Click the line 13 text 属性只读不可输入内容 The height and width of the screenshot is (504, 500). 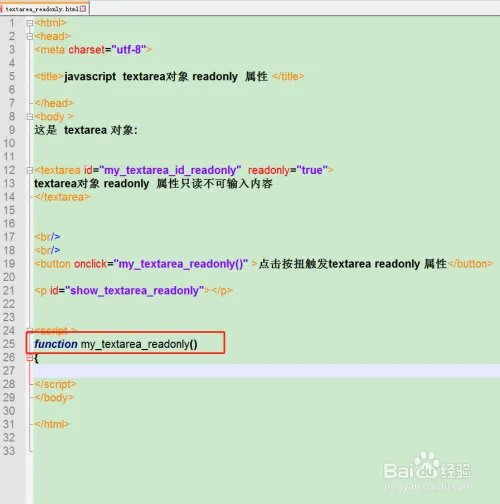214,184
